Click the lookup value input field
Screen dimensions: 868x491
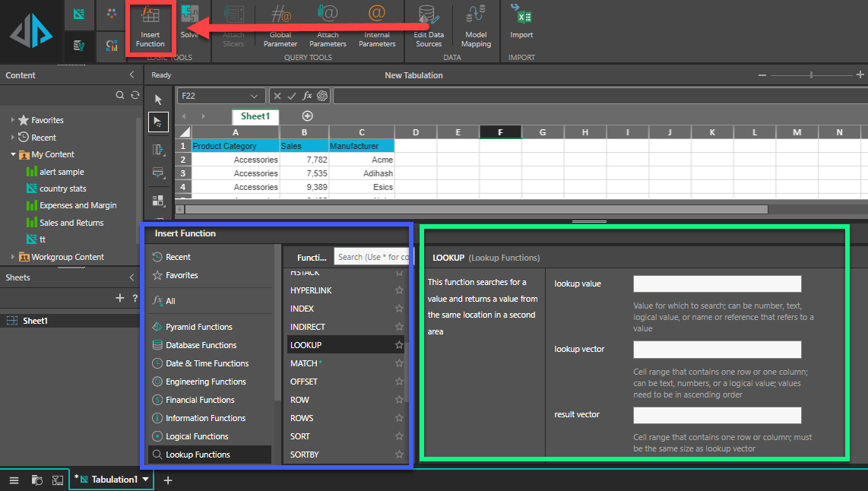[717, 284]
